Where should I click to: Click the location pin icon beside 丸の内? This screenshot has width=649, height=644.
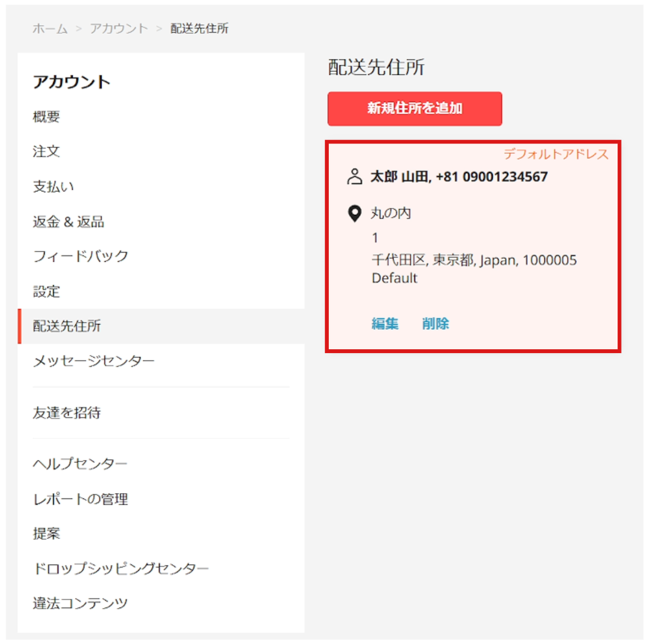355,213
